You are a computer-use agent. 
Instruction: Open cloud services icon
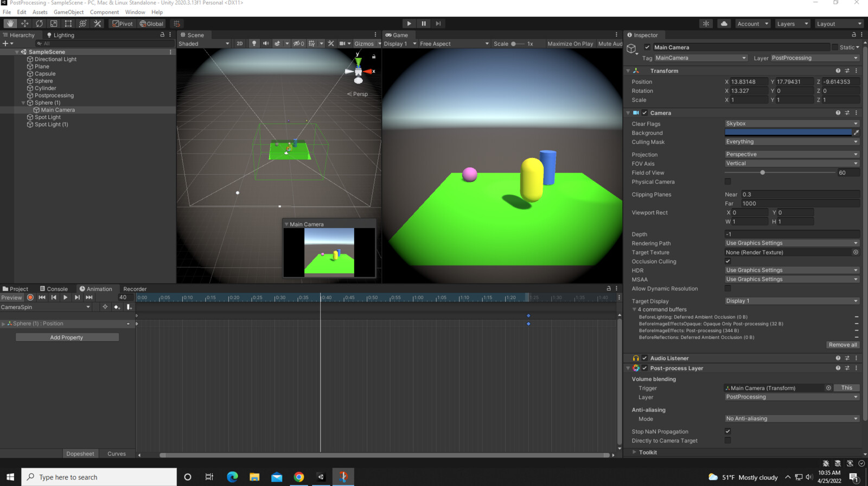pos(724,24)
